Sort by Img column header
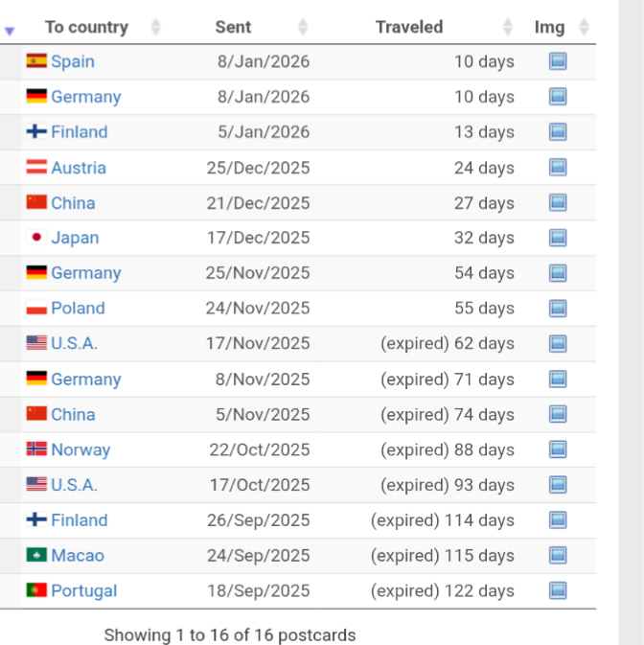 click(x=549, y=27)
